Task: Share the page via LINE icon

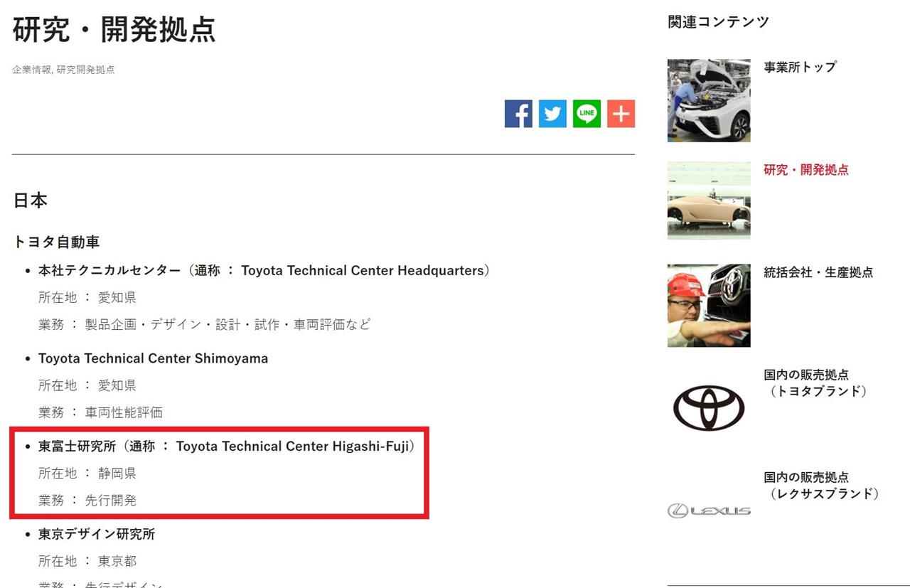Action: pyautogui.click(x=587, y=114)
